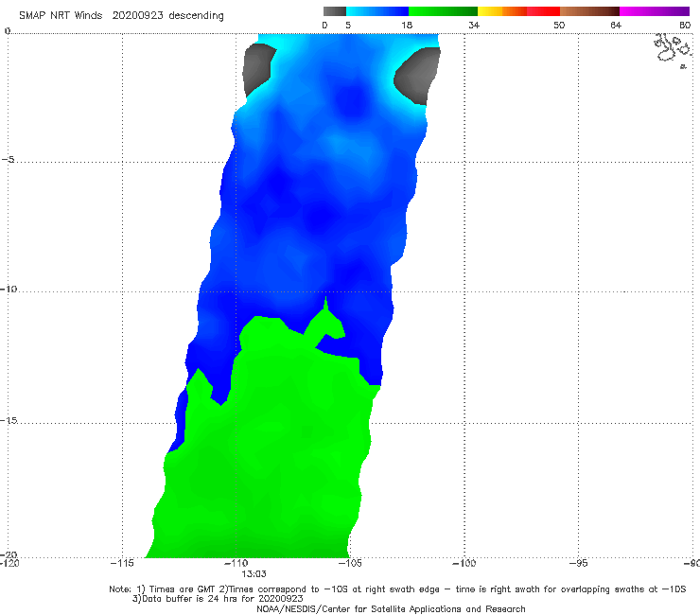Click the right gray low-wind patch
Image resolution: width=700 pixels, height=615 pixels.
click(417, 75)
